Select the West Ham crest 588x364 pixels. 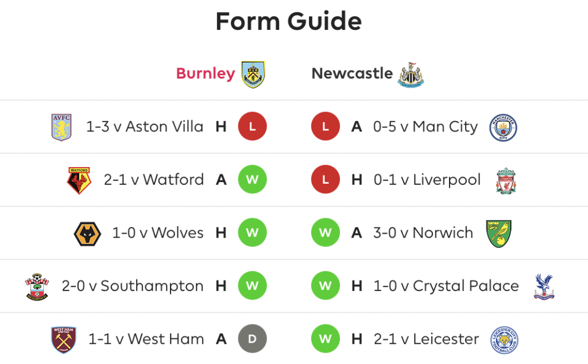point(64,340)
